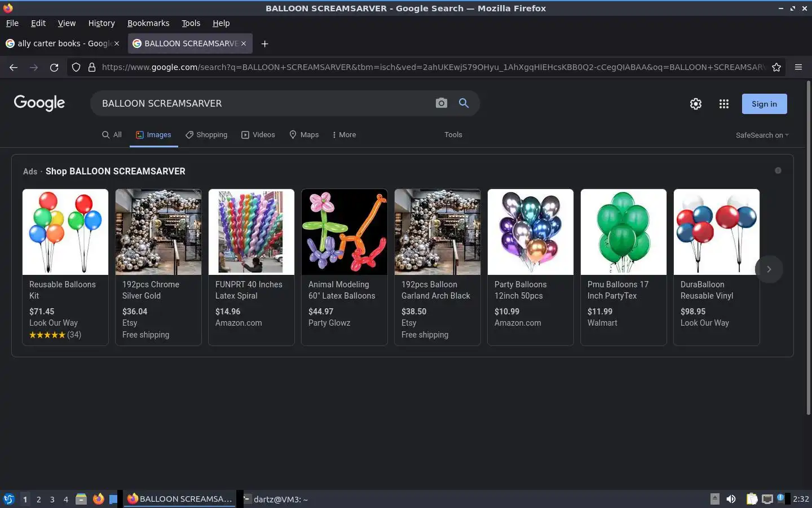Click the Google logo
Viewport: 812px width, 508px height.
point(39,103)
